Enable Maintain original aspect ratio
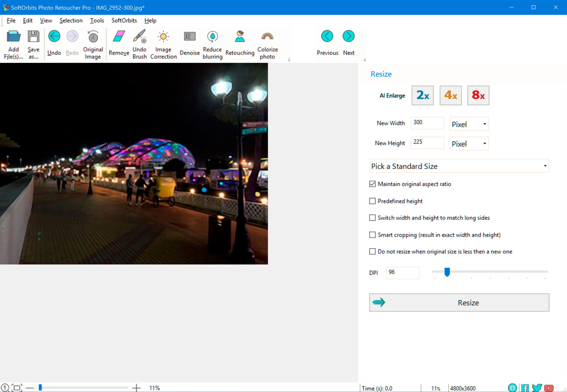567x392 pixels. (x=372, y=184)
